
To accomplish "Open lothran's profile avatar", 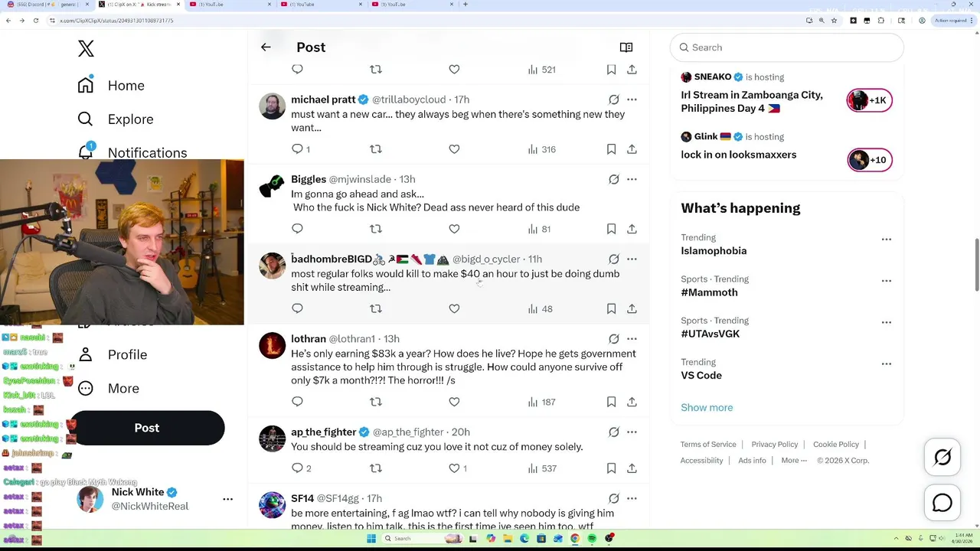I will click(272, 346).
